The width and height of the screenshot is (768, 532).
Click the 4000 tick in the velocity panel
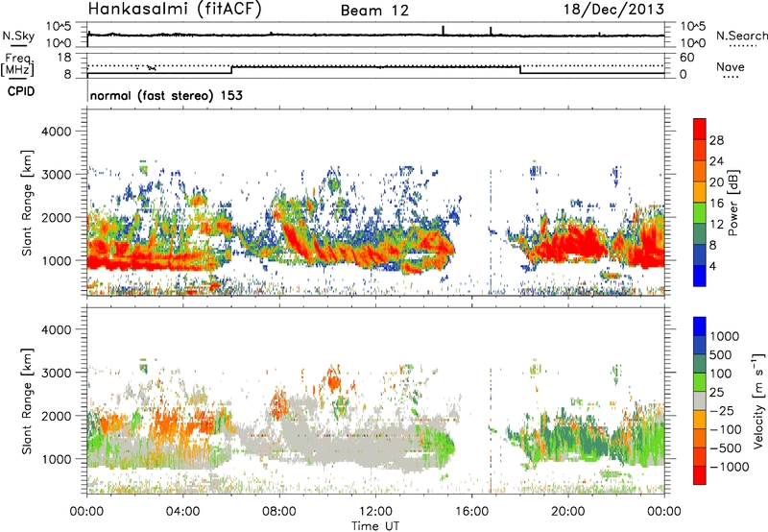pyautogui.click(x=57, y=329)
